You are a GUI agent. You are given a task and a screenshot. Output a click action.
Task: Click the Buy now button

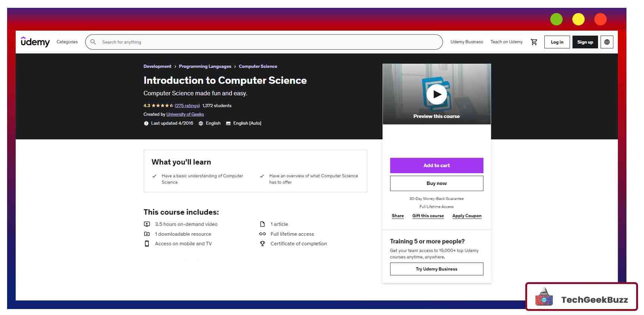[x=436, y=183]
